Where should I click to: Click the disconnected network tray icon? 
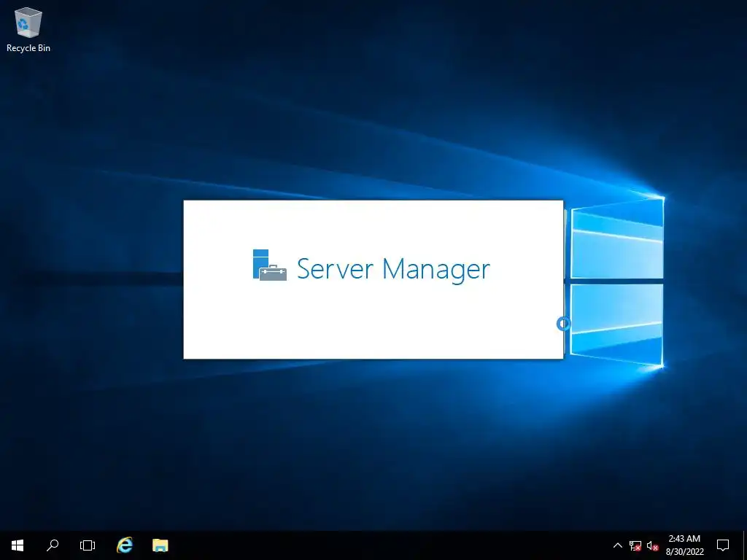click(635, 545)
